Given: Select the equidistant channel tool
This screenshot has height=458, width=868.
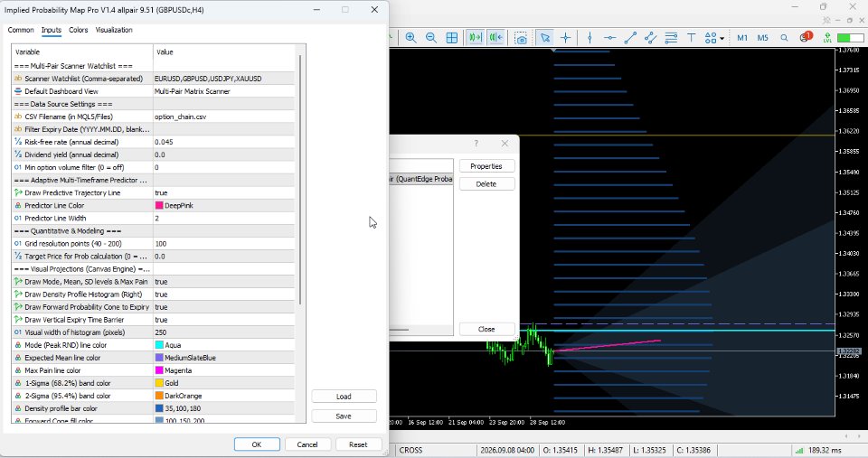Looking at the screenshot, I should [650, 38].
